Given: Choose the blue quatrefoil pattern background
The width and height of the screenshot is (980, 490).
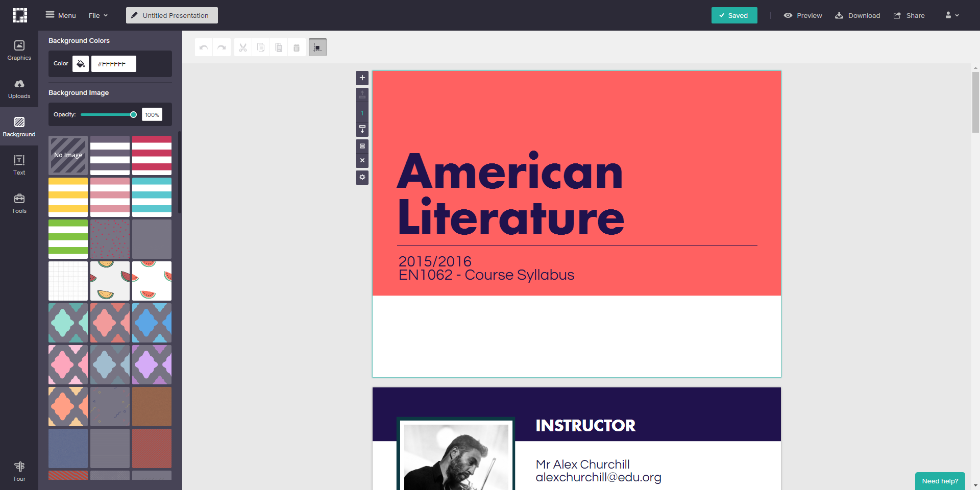Looking at the screenshot, I should (152, 323).
